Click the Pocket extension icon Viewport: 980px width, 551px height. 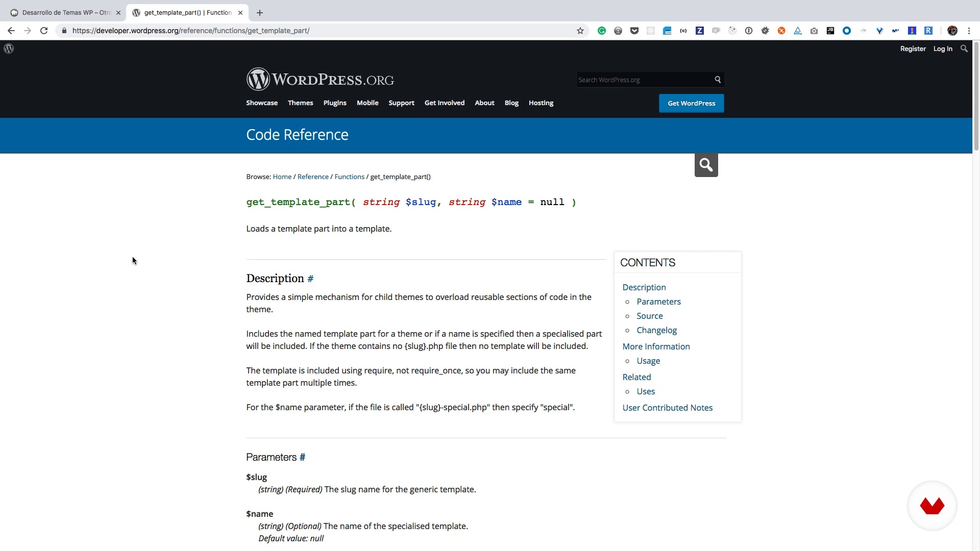(634, 31)
